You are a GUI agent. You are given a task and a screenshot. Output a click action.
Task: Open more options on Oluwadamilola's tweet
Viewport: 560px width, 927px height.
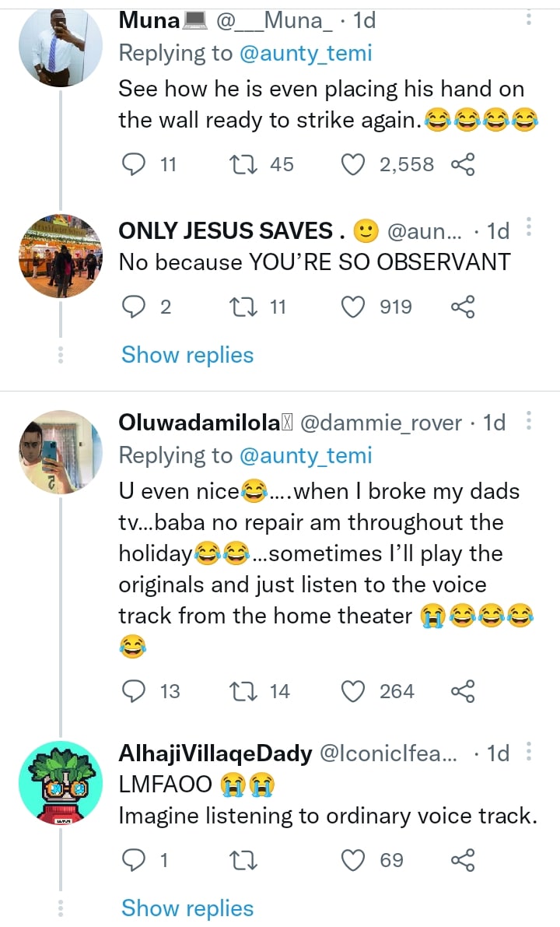(528, 422)
